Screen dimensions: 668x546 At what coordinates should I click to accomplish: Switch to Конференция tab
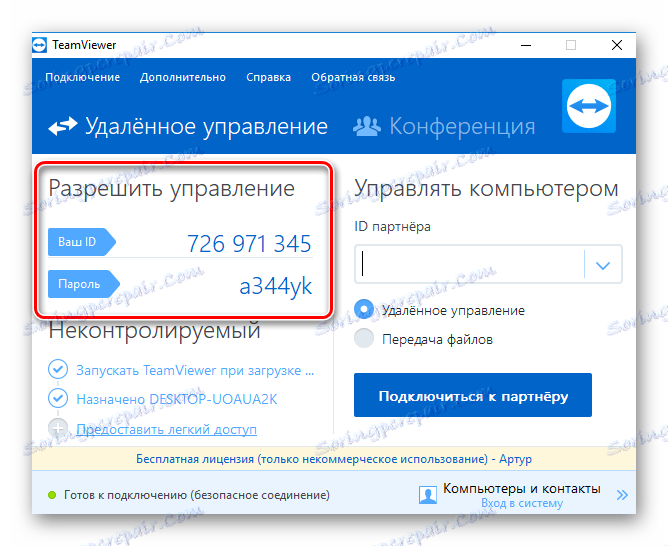coord(444,126)
